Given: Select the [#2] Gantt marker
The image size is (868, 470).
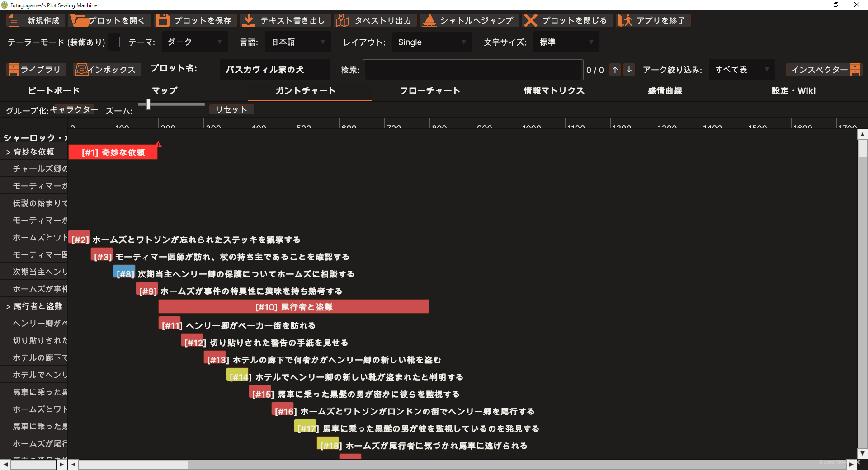Looking at the screenshot, I should point(79,238).
